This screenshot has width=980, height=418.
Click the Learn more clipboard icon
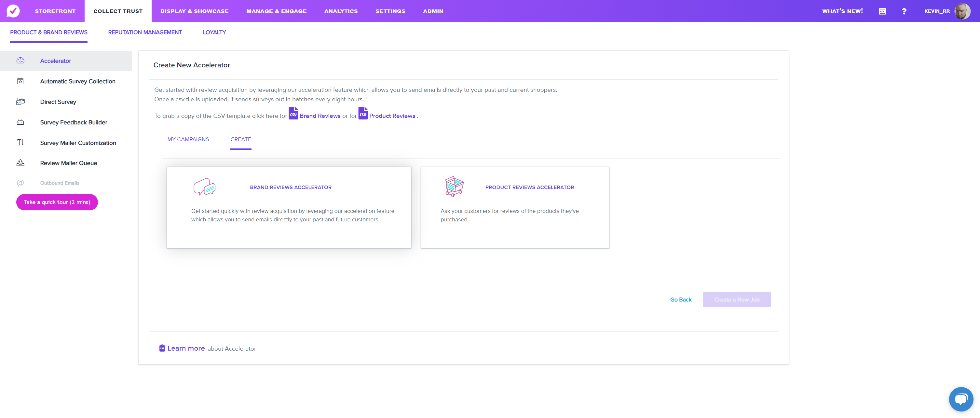[162, 348]
